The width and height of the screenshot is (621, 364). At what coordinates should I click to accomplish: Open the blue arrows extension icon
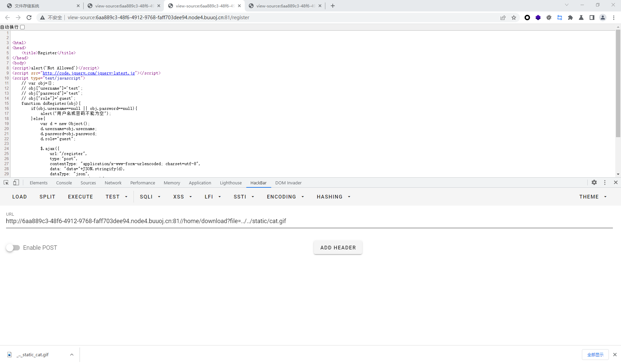[560, 18]
